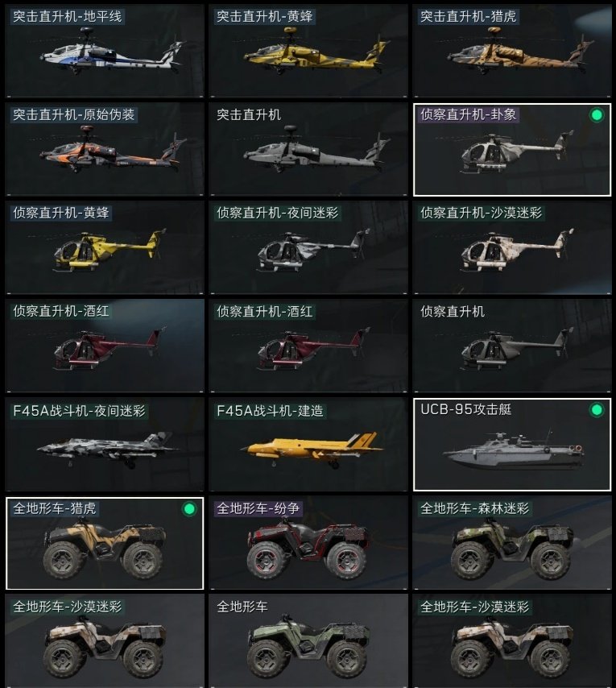Screen dimensions: 616x688
Task: Click the UCB-95攻击艇 boat image
Action: click(513, 450)
